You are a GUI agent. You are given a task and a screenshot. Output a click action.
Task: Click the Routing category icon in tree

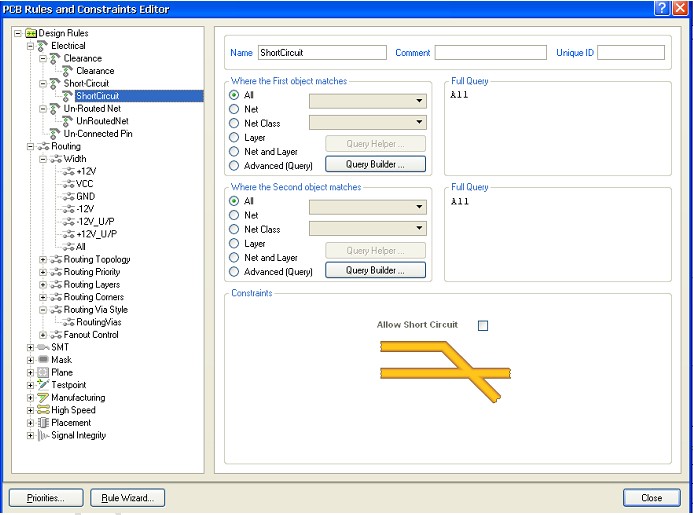pos(43,147)
